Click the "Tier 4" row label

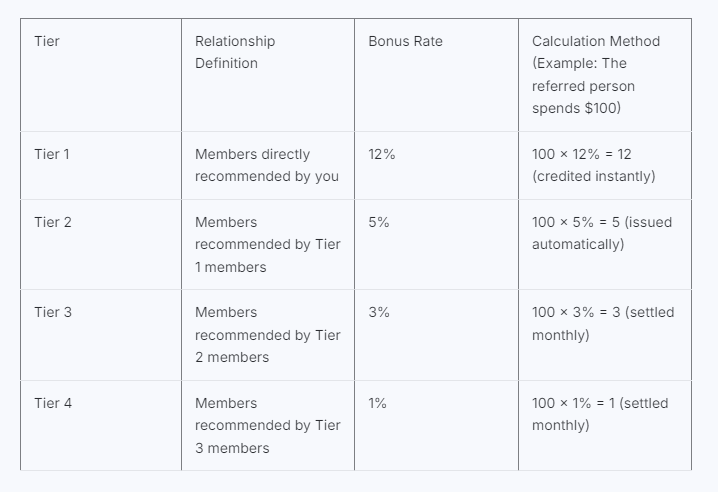[53, 403]
